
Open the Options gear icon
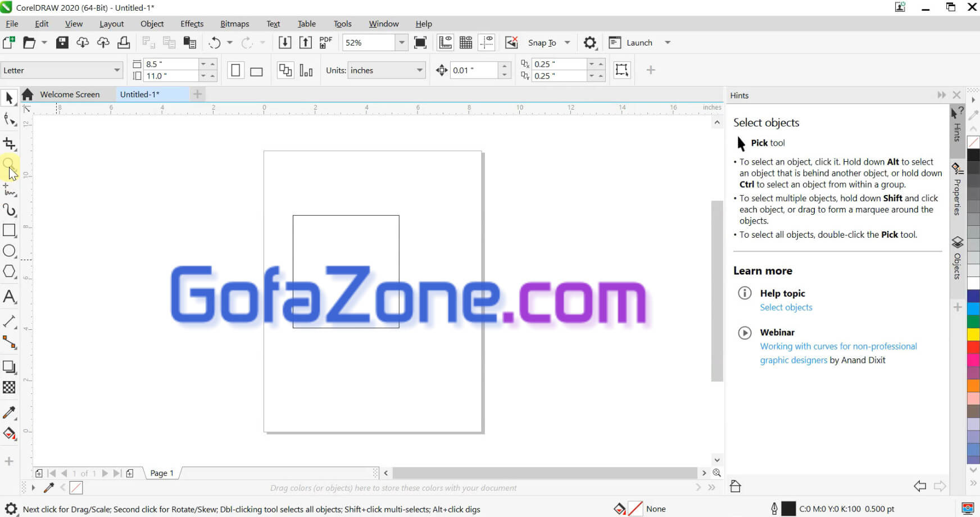(x=589, y=43)
